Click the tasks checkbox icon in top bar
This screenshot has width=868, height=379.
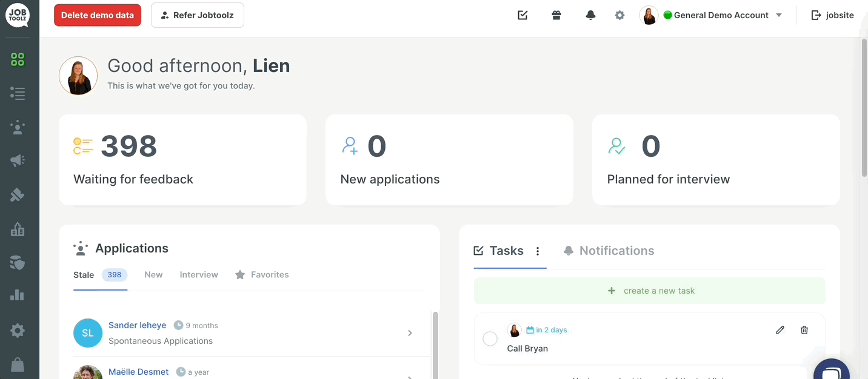coord(522,15)
